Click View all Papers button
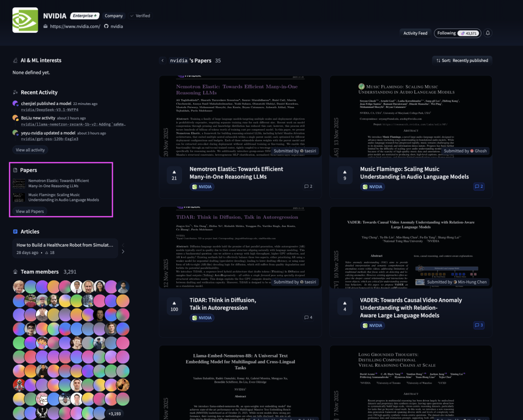The image size is (523, 420). point(30,211)
